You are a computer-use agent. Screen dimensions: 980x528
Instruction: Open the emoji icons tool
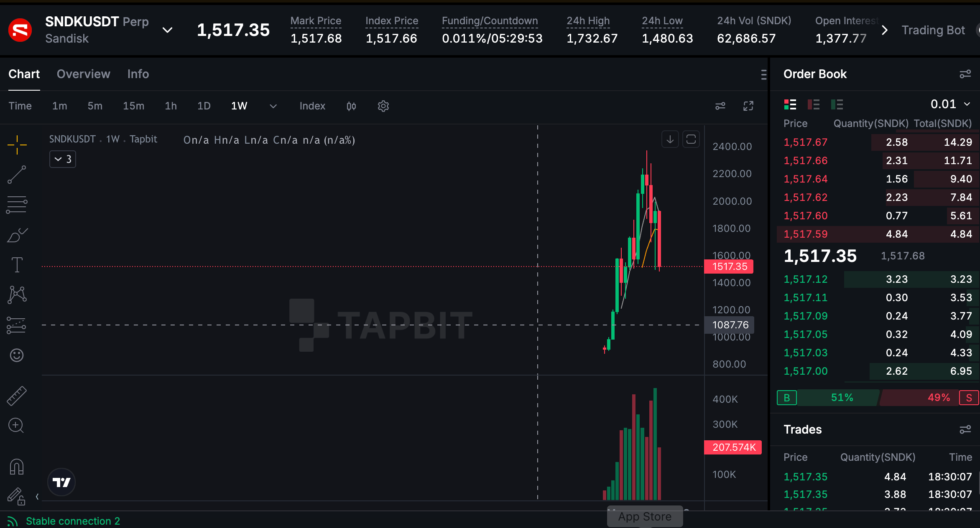[17, 355]
